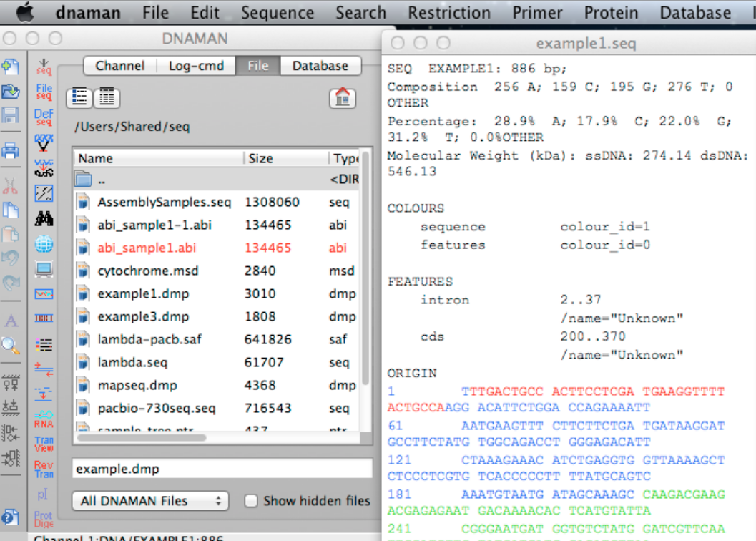Click the pI icon
756x541 pixels.
coord(43,495)
